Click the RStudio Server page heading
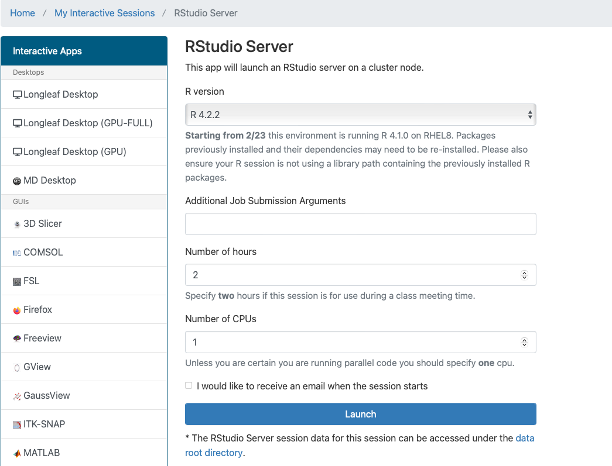Image resolution: width=612 pixels, height=466 pixels. pyautogui.click(x=239, y=46)
